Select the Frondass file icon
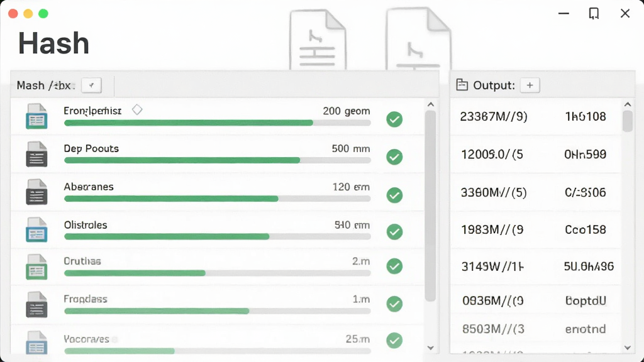This screenshot has width=644, height=362. point(36,305)
